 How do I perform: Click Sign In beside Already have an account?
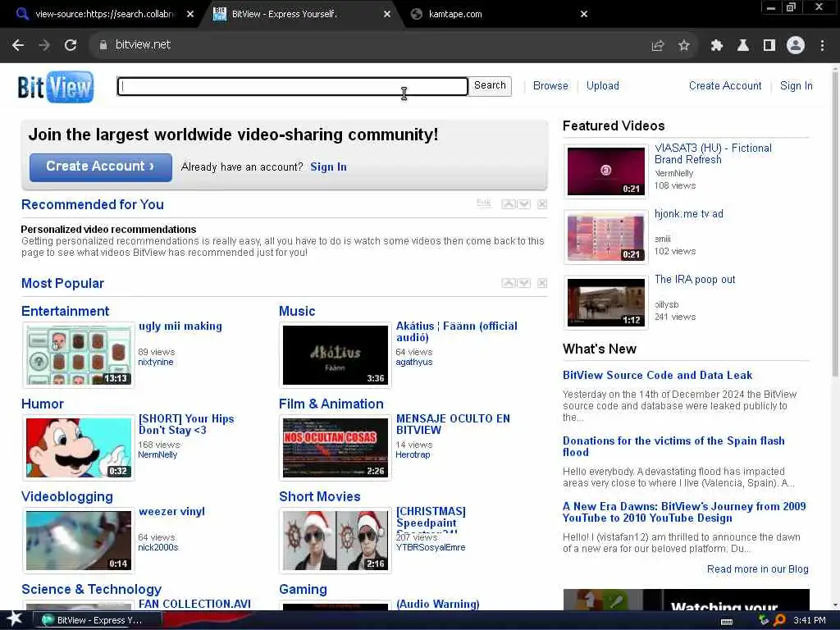328,167
